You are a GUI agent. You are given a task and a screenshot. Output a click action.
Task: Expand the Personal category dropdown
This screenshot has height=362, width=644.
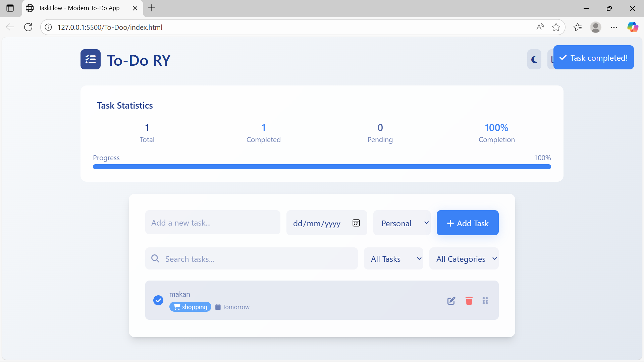click(x=402, y=223)
